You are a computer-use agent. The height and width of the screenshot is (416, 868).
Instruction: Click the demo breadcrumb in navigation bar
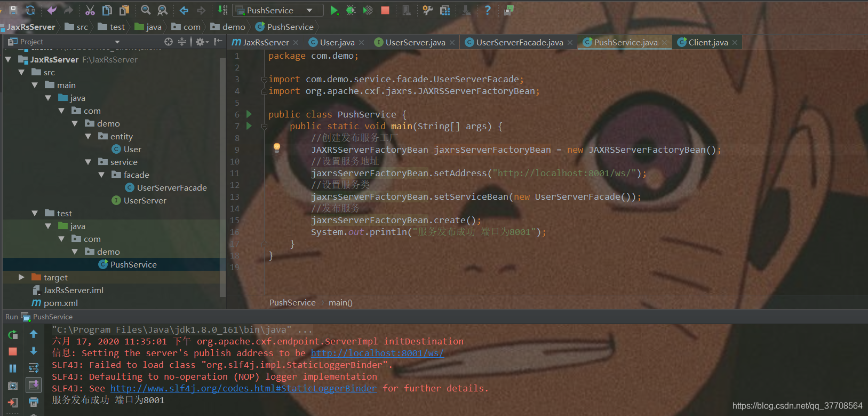click(228, 27)
